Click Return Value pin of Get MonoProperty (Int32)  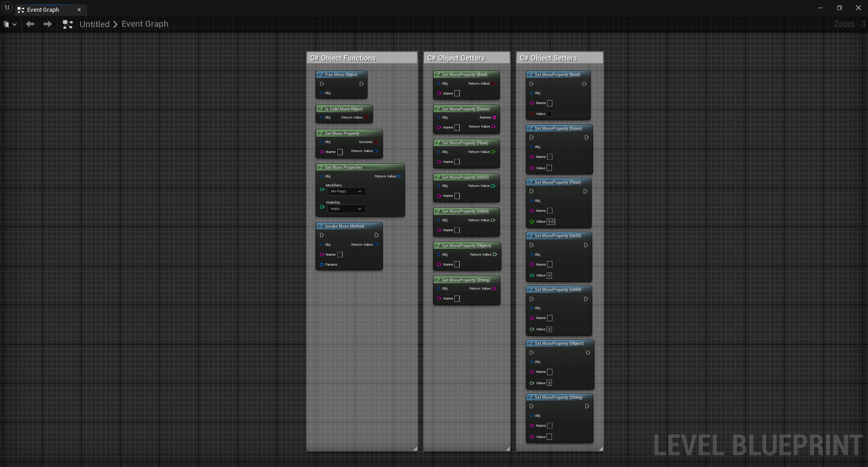click(x=493, y=186)
